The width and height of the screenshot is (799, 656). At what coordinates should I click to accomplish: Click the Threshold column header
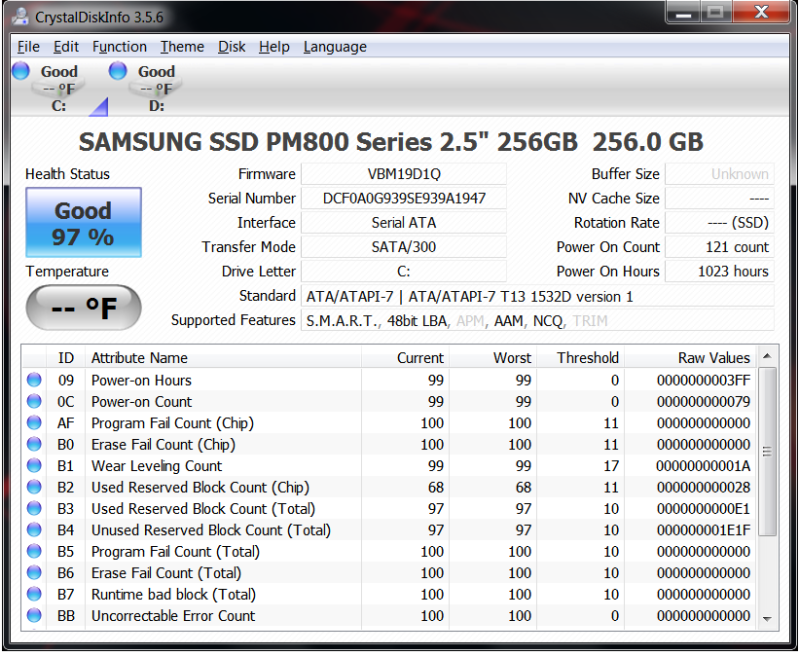580,358
